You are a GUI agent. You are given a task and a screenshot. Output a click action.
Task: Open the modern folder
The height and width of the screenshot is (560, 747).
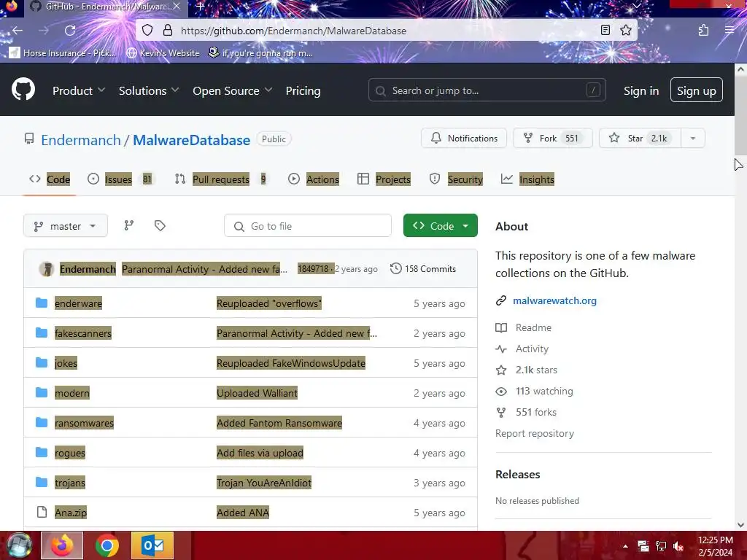click(72, 393)
